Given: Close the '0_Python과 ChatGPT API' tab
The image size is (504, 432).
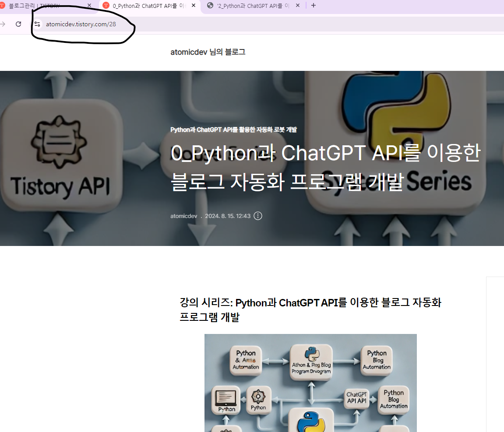Looking at the screenshot, I should point(194,5).
